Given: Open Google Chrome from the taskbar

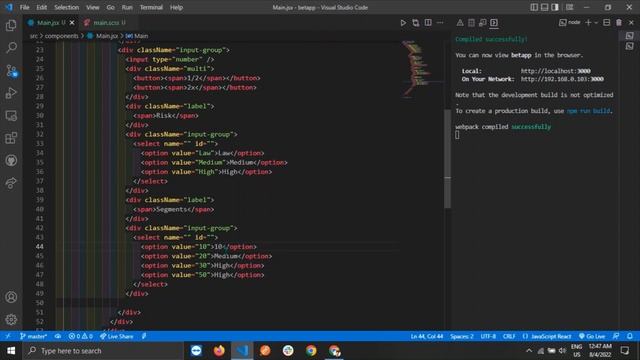Looking at the screenshot, I should tap(311, 351).
